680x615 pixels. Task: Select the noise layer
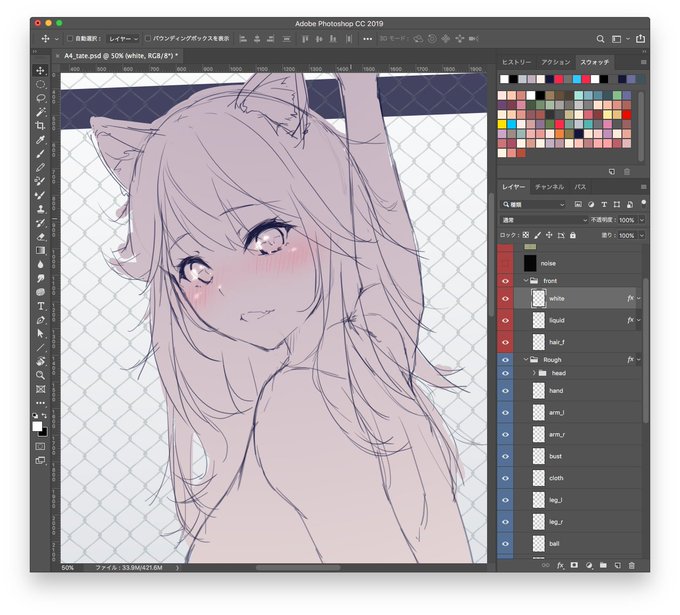tap(577, 263)
